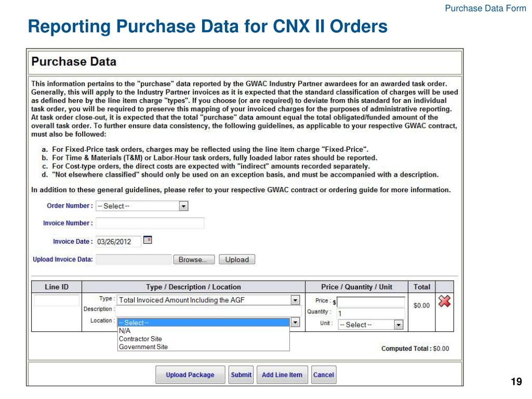532x399 pixels.
Task: Click the Upload button next to Browse
Action: [x=237, y=260]
